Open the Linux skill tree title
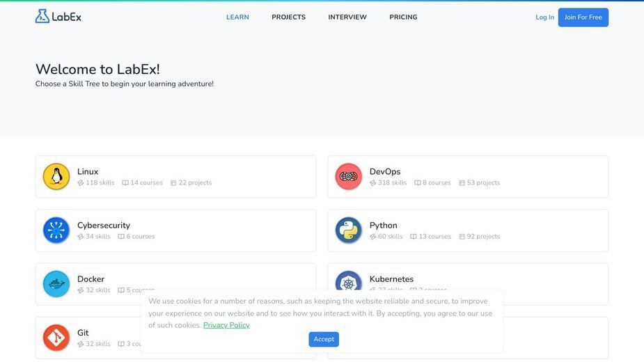 88,171
